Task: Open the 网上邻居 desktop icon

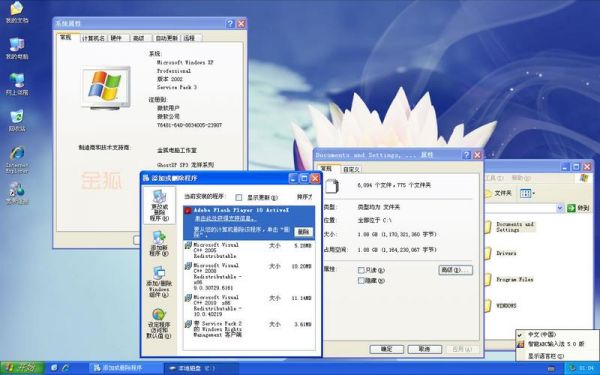Action: pyautogui.click(x=17, y=84)
